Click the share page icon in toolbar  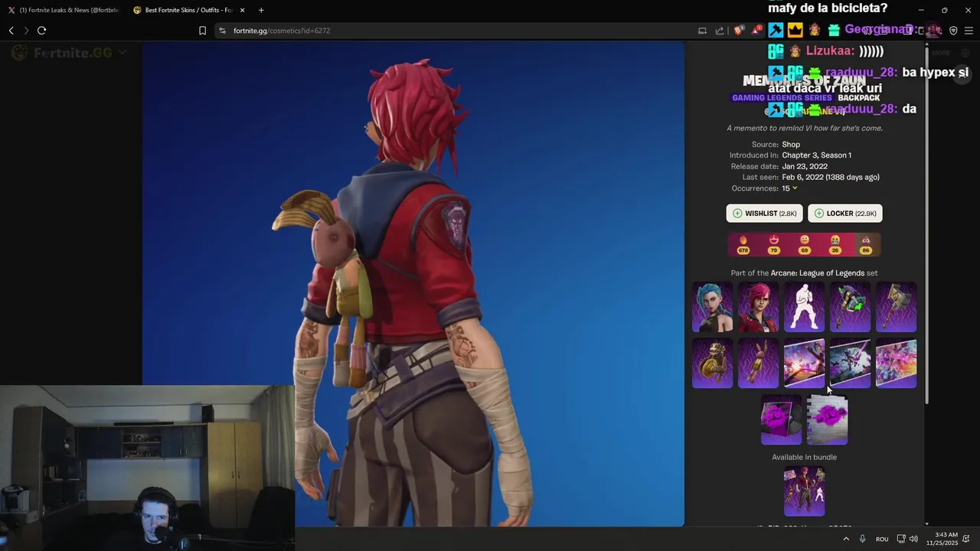click(720, 31)
